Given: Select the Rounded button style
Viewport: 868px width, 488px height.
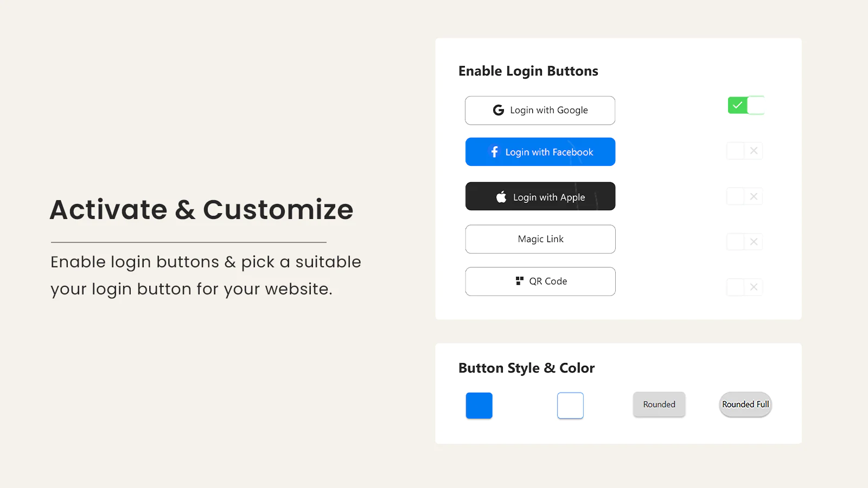Looking at the screenshot, I should [659, 404].
